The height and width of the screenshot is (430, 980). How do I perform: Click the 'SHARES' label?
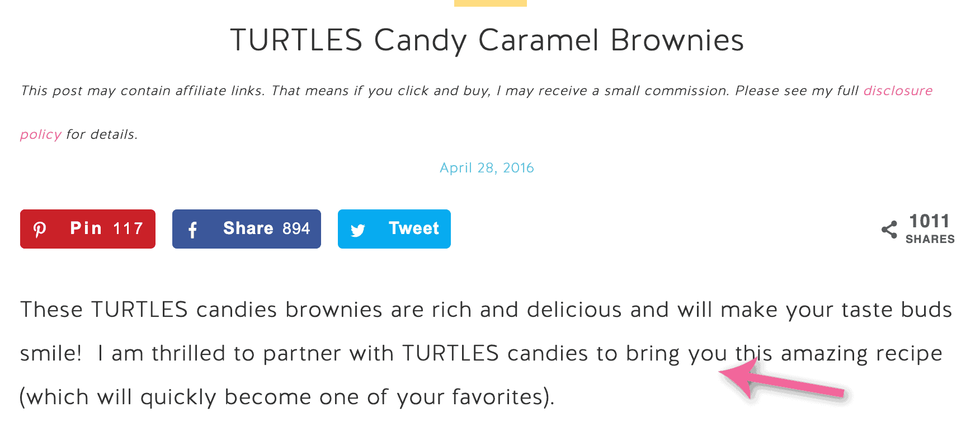pos(930,239)
